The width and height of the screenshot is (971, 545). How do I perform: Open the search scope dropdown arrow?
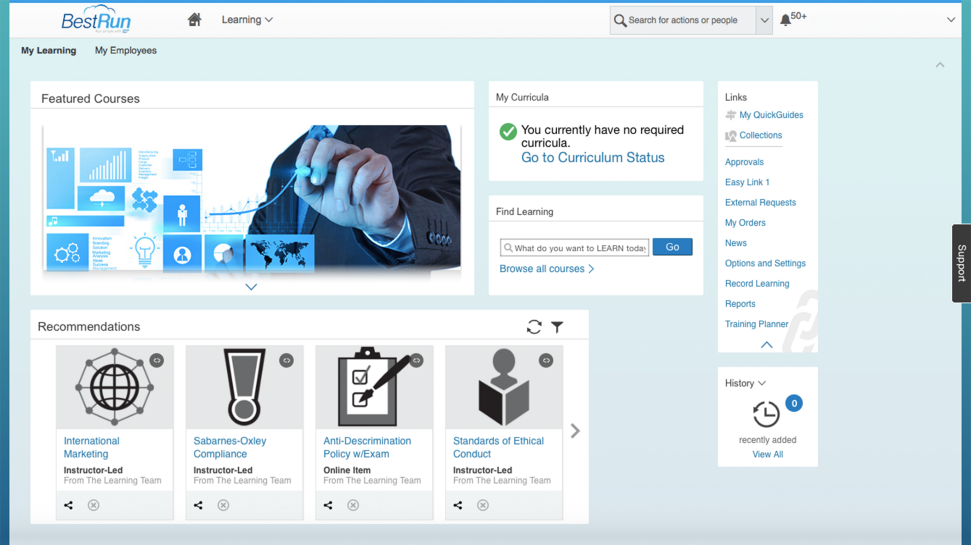pos(764,20)
